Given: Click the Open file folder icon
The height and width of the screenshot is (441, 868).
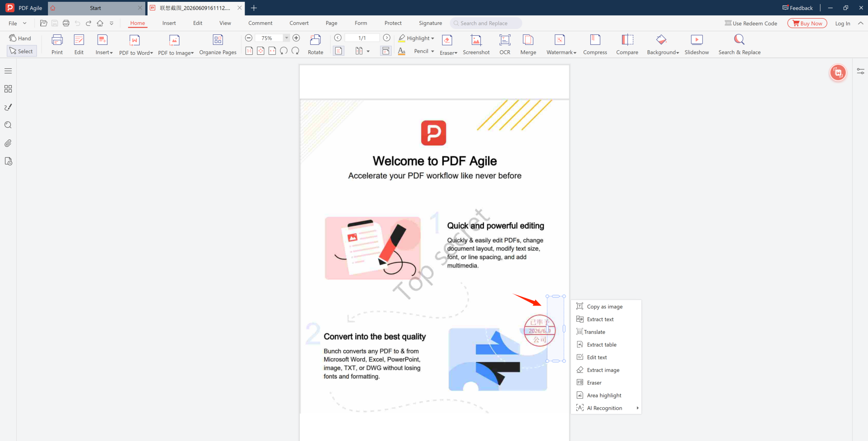Looking at the screenshot, I should [x=43, y=23].
